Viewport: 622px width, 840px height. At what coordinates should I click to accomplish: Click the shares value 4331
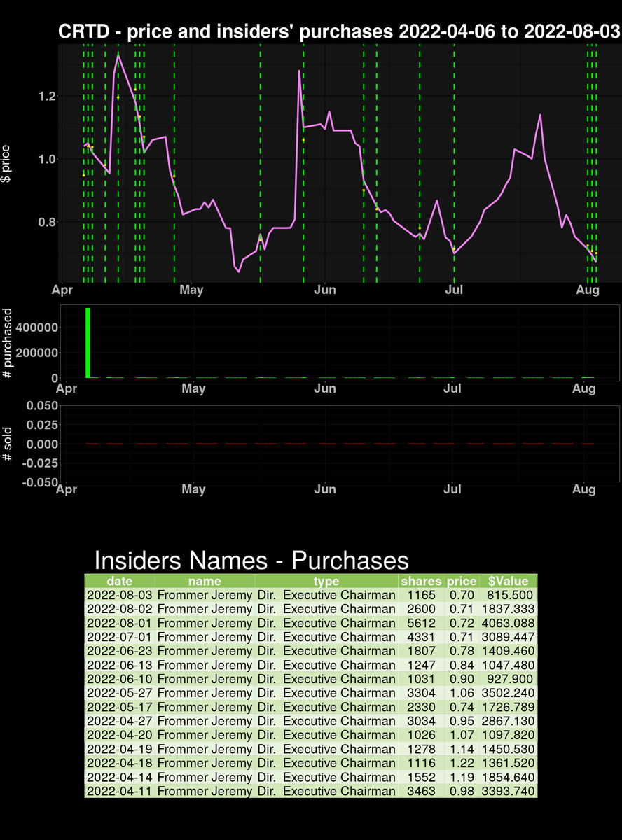pos(421,637)
